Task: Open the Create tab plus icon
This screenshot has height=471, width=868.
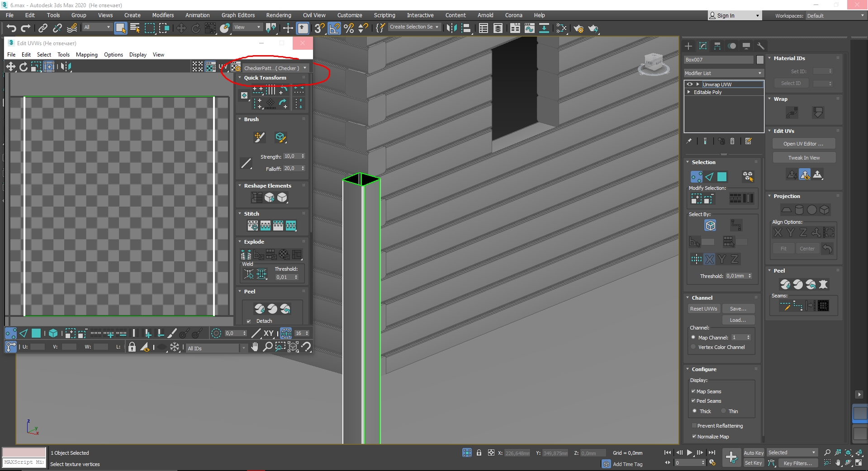Action: pos(688,46)
